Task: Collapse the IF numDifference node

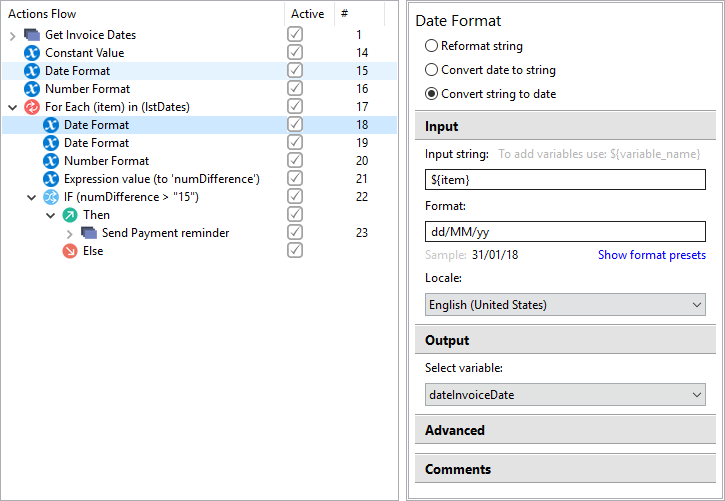Action: (31, 198)
